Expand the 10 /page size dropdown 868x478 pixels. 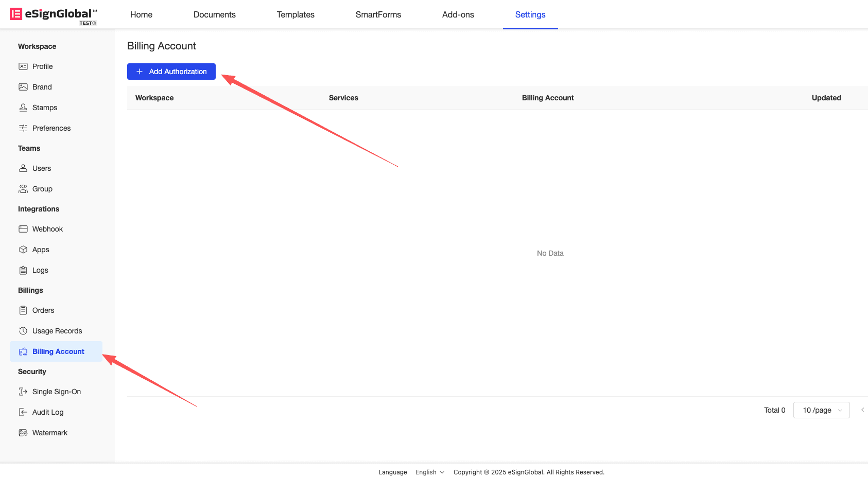tap(821, 410)
